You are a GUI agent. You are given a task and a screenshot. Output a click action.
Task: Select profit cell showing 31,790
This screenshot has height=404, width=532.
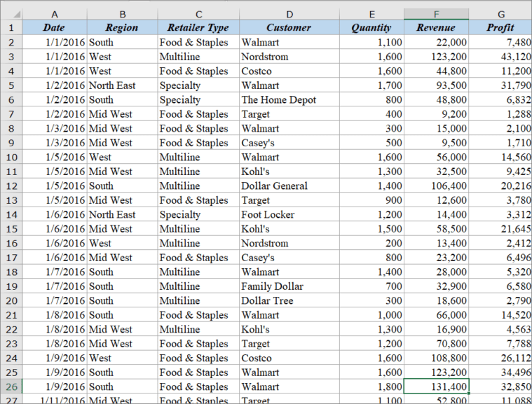point(500,85)
